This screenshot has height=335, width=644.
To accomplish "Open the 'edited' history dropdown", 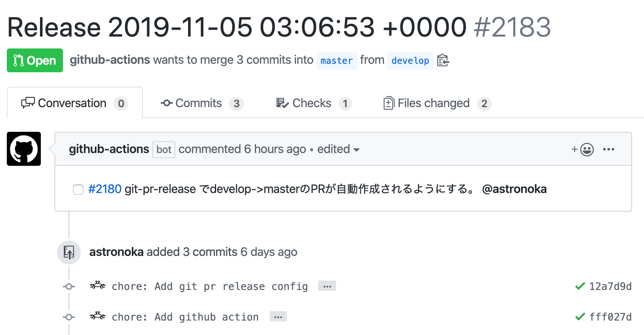I will 338,149.
